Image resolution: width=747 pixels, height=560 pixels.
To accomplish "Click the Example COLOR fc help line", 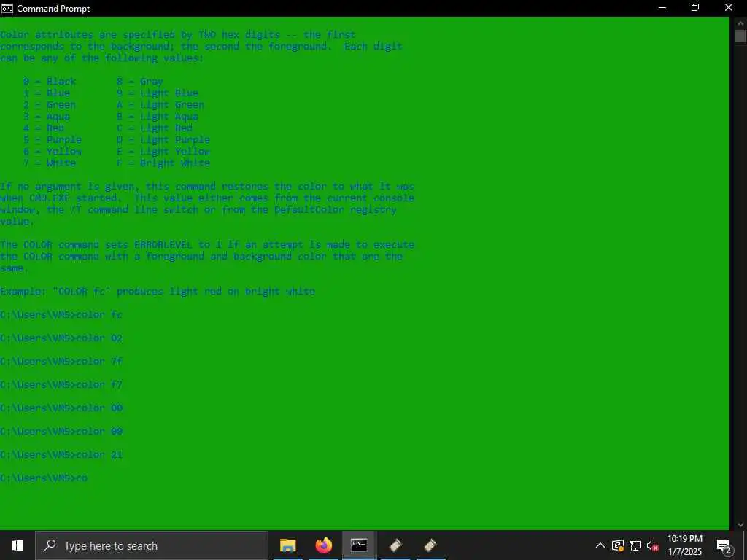I will 158,291.
